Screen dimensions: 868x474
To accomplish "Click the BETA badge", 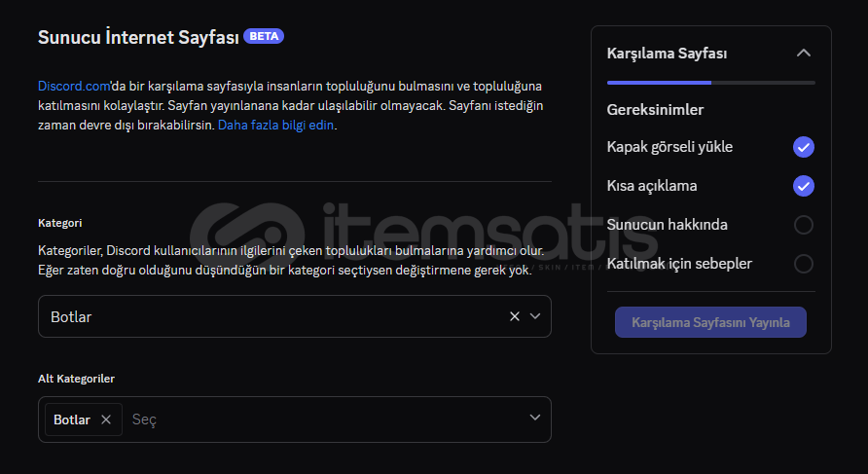I will point(264,36).
